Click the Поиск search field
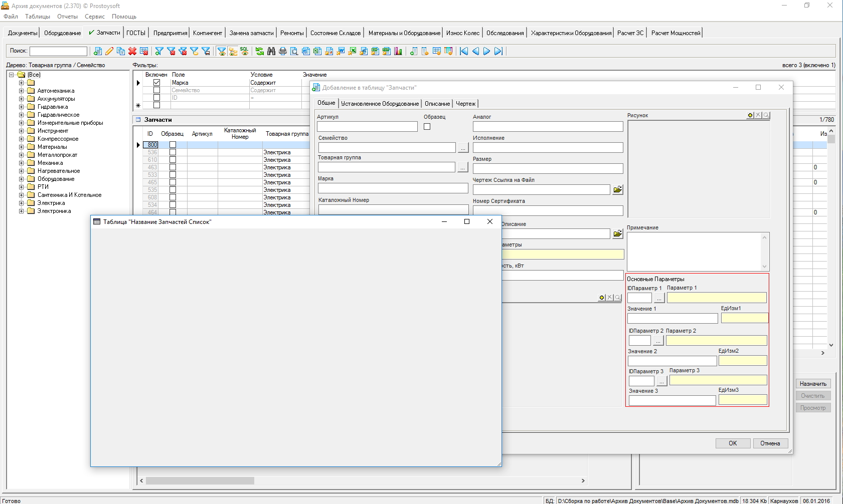Image resolution: width=843 pixels, height=504 pixels. (58, 51)
